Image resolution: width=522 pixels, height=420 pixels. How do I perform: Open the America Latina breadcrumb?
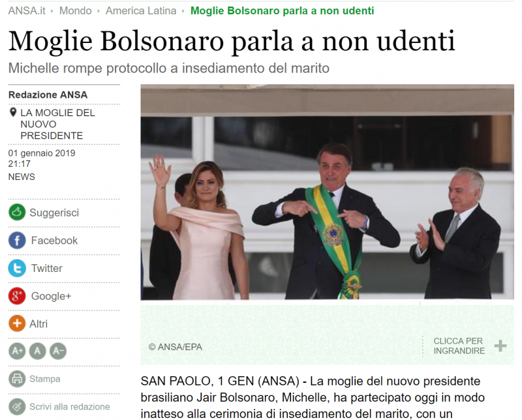(x=141, y=10)
